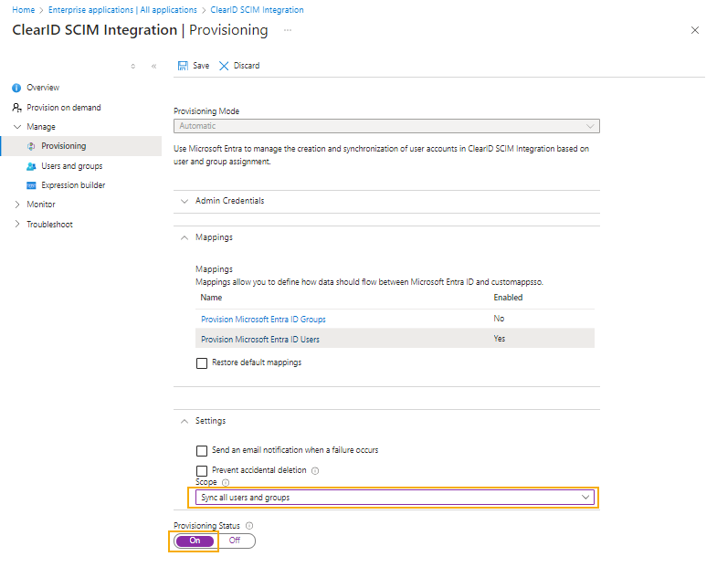The width and height of the screenshot is (717, 588).
Task: Expand the Monitor group in sidebar
Action: tap(17, 205)
